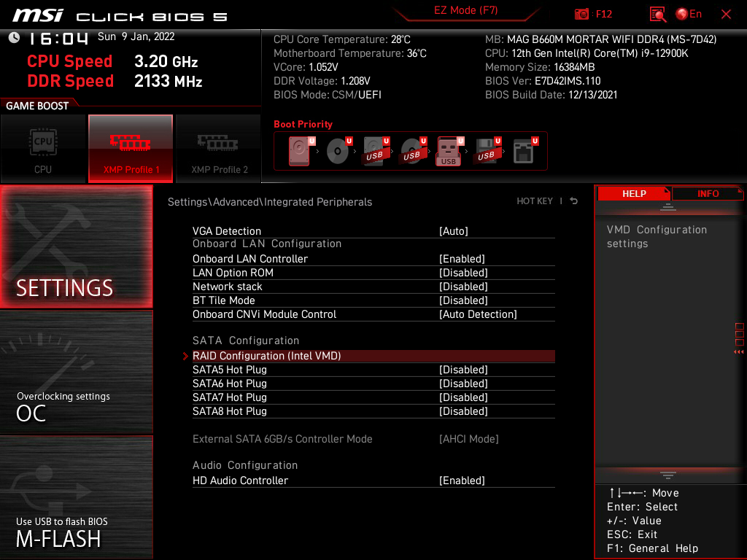Select the VGA Detection setting label
This screenshot has width=747, height=560.
point(227,231)
